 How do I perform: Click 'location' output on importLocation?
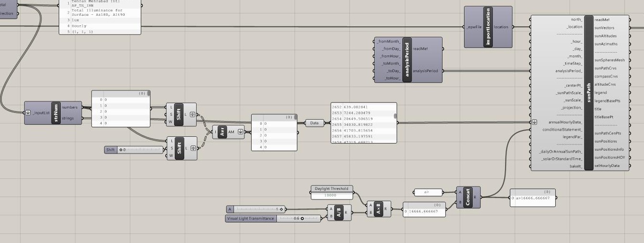[x=501, y=27]
